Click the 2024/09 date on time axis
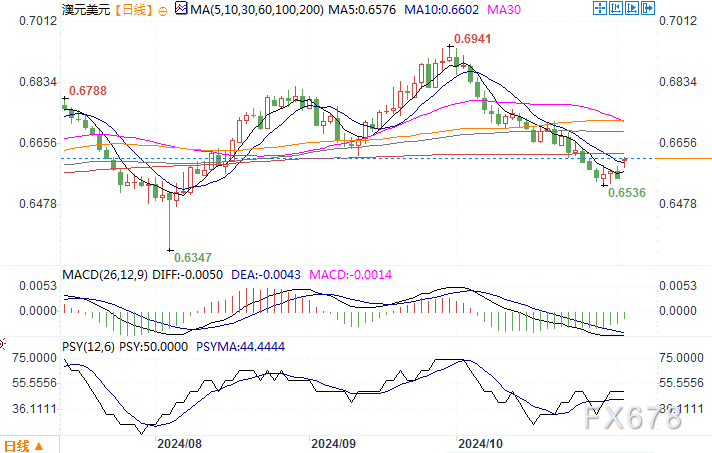The height and width of the screenshot is (453, 712). coord(334,441)
